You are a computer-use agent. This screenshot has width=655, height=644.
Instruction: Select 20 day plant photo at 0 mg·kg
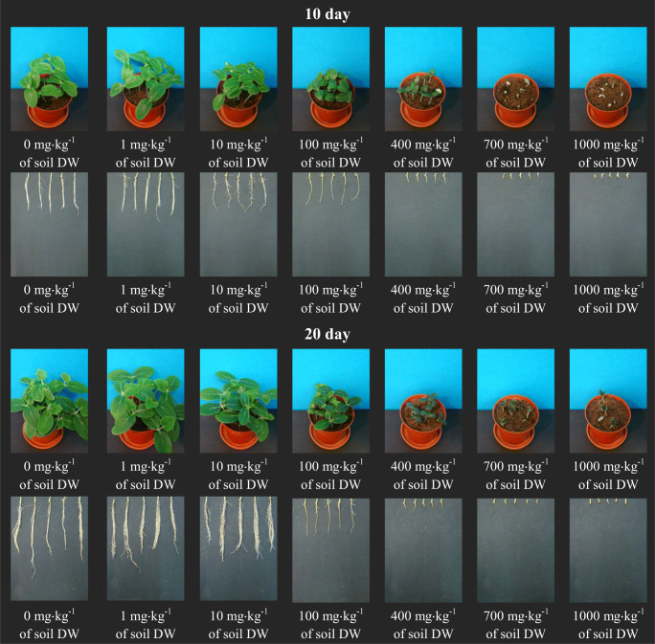click(x=49, y=401)
